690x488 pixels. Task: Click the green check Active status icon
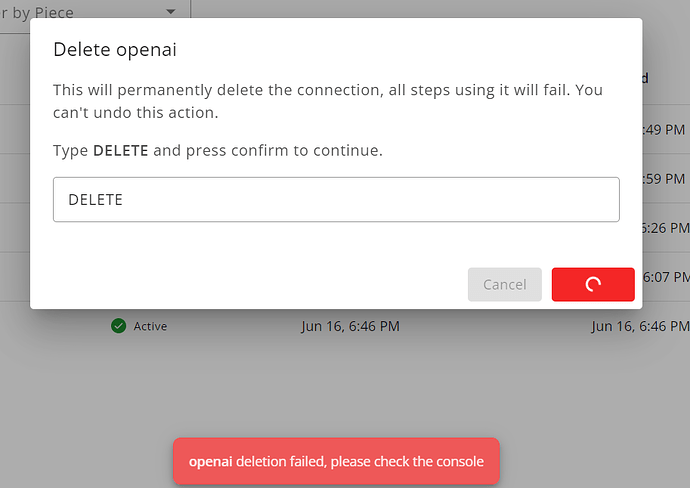(119, 326)
